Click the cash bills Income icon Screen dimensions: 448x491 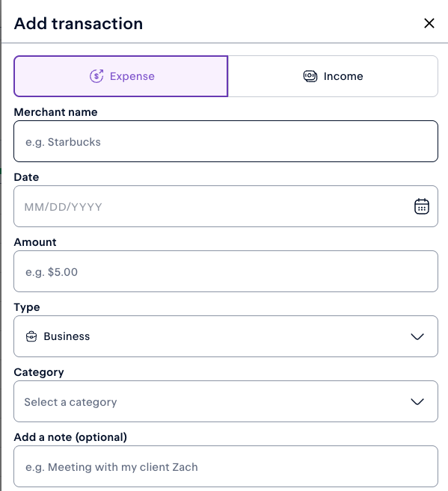click(x=310, y=76)
